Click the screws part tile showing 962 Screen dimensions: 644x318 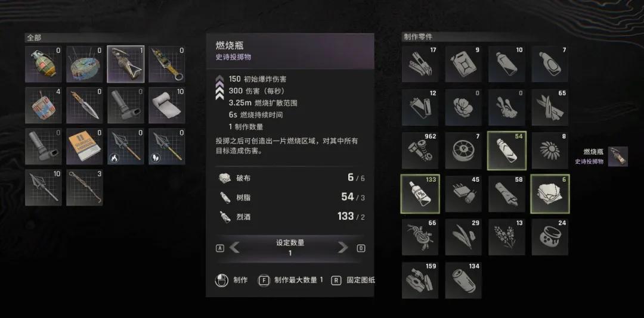coord(420,151)
